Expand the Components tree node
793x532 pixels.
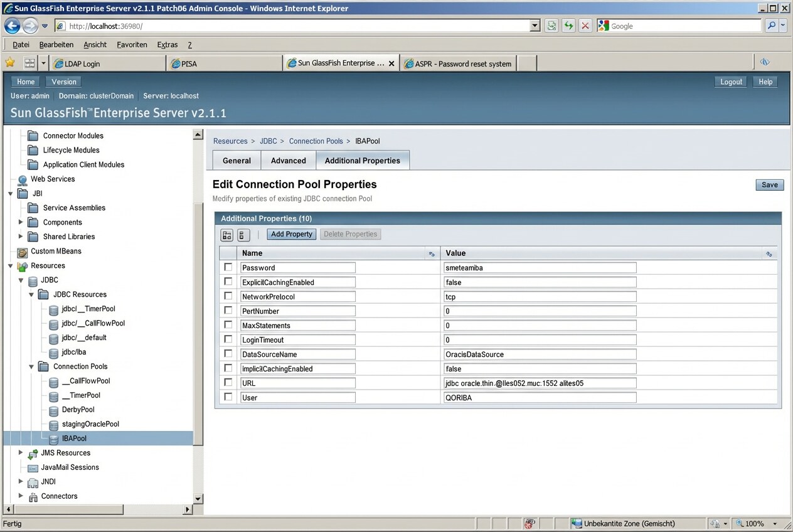coord(21,222)
